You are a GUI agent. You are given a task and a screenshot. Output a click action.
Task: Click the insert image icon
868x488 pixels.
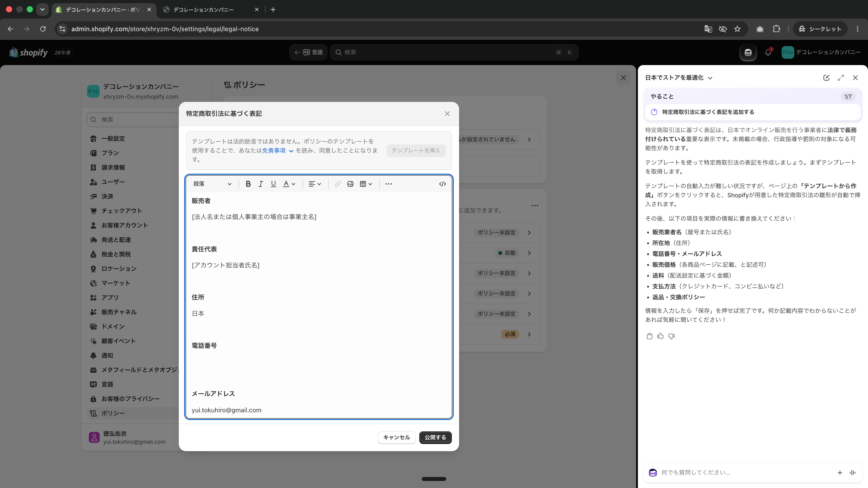[x=350, y=184]
